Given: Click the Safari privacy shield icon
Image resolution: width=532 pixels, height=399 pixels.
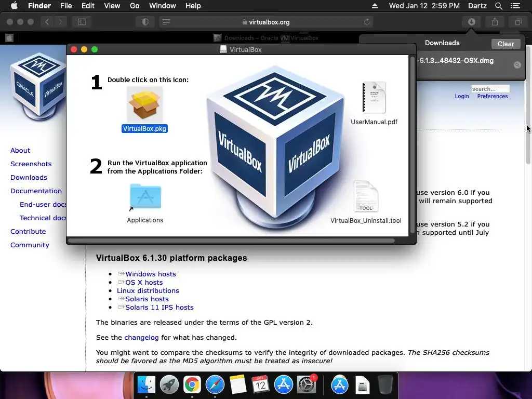Looking at the screenshot, I should pyautogui.click(x=145, y=22).
